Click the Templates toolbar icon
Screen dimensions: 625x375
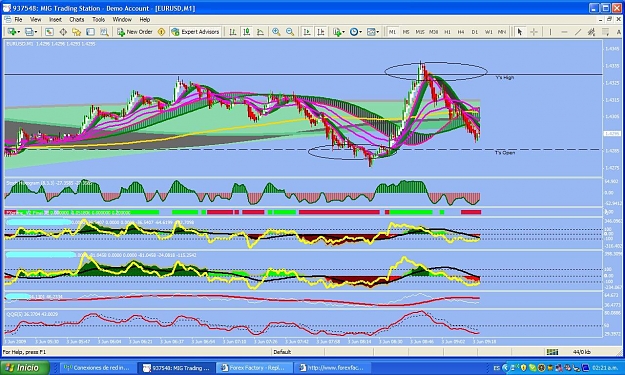coord(371,32)
